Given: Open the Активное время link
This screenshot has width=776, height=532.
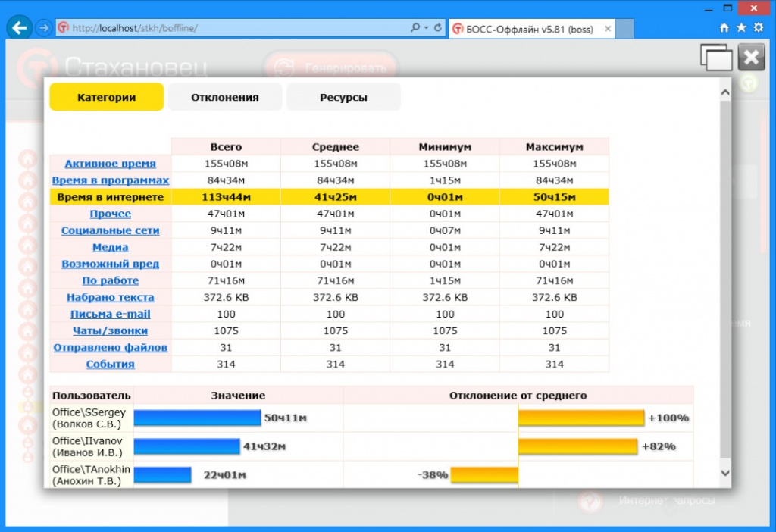Looking at the screenshot, I should (x=111, y=163).
